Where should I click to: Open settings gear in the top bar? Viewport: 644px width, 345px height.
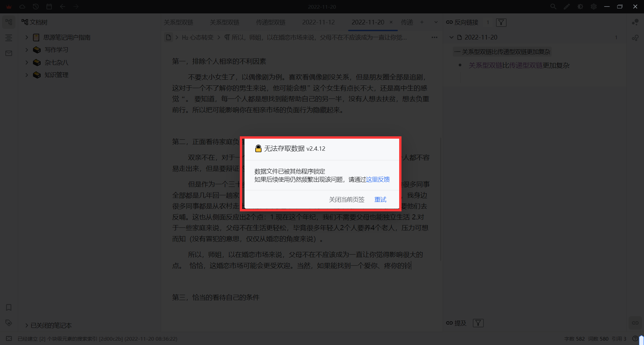[x=594, y=7]
